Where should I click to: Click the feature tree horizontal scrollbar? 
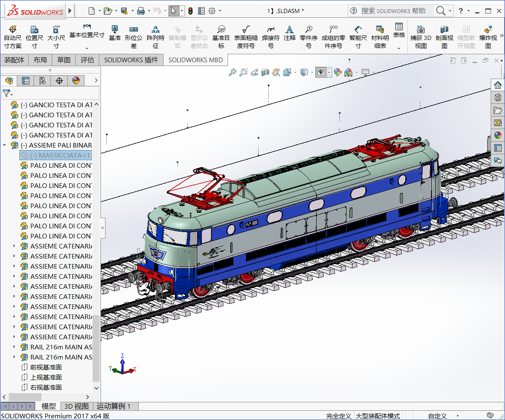click(25, 397)
